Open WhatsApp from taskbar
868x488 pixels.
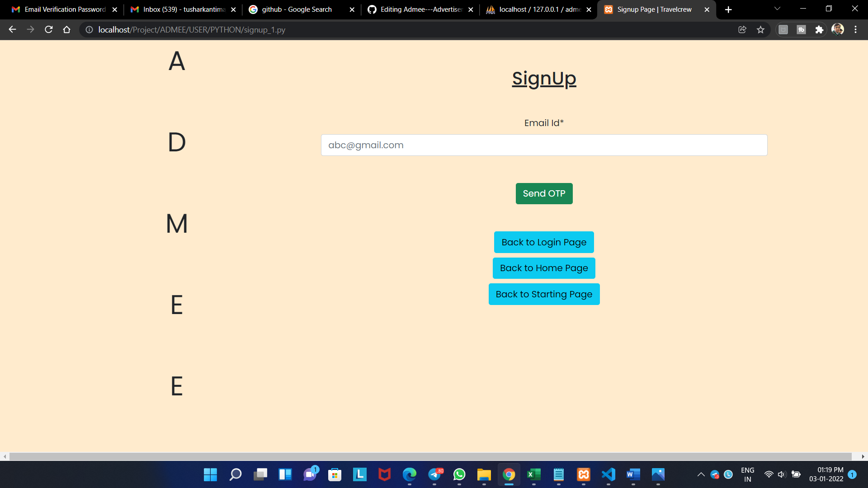(459, 474)
